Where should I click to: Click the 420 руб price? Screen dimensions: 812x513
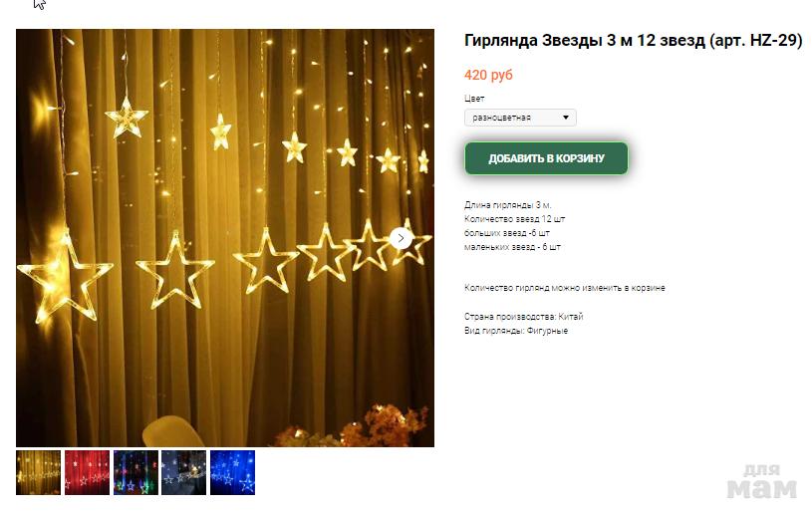(x=488, y=75)
